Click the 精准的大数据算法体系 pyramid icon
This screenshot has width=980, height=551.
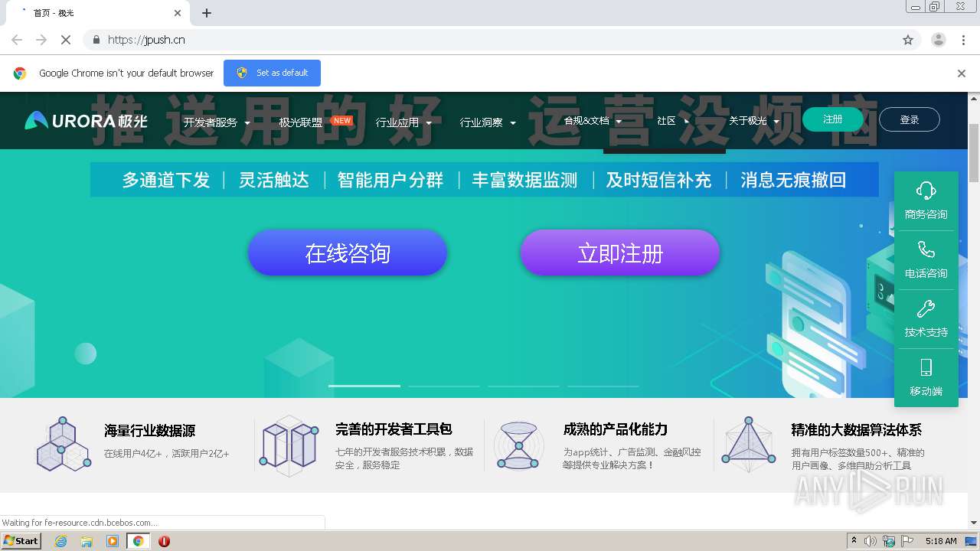pyautogui.click(x=749, y=444)
